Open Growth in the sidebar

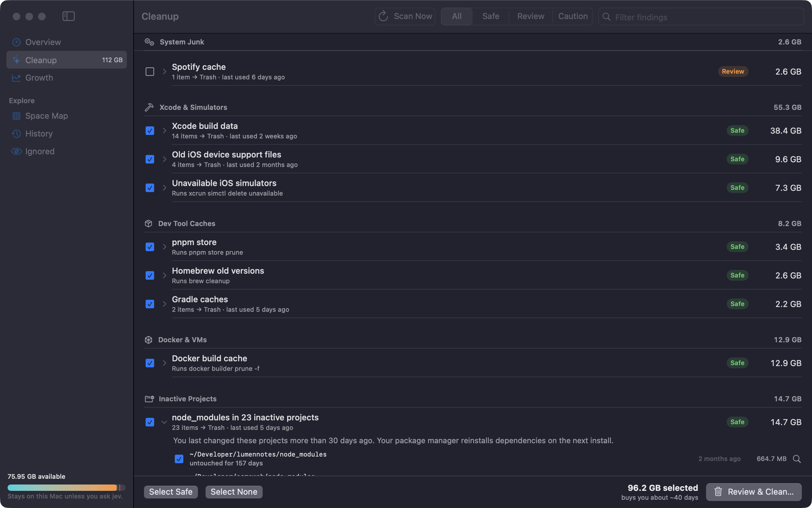[66, 78]
